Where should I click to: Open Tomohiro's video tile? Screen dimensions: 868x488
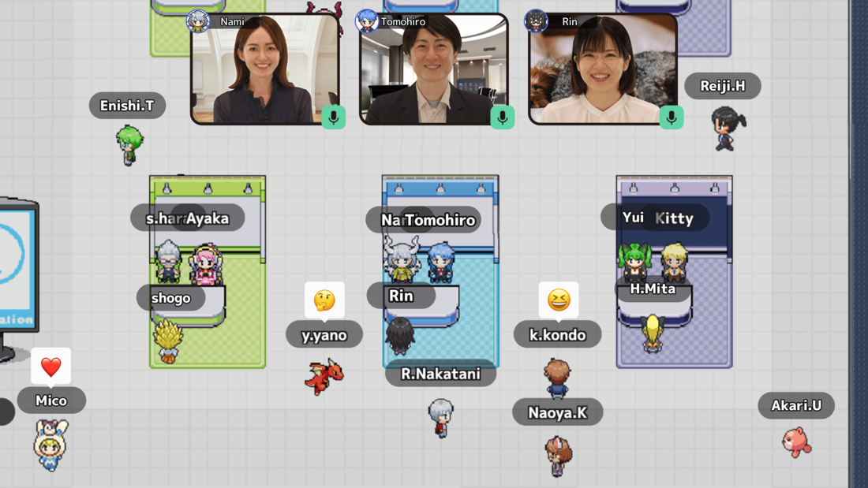point(434,69)
